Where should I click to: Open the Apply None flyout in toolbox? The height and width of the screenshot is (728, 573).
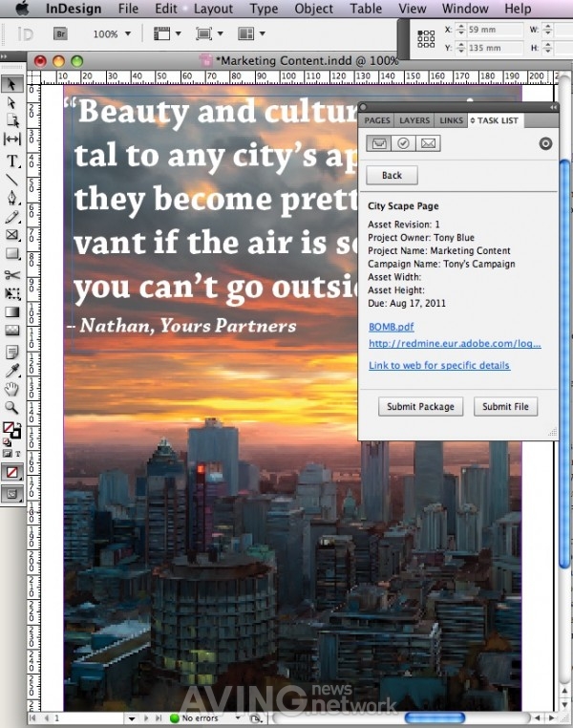tap(12, 473)
